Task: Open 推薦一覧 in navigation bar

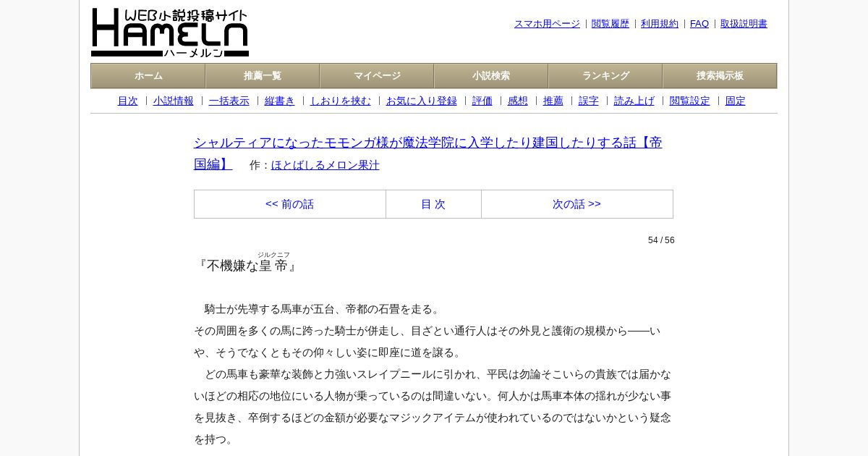Action: pyautogui.click(x=263, y=76)
